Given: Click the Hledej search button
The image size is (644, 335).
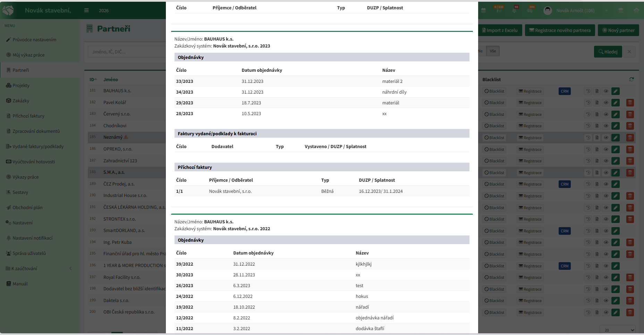Looking at the screenshot, I should [x=608, y=52].
